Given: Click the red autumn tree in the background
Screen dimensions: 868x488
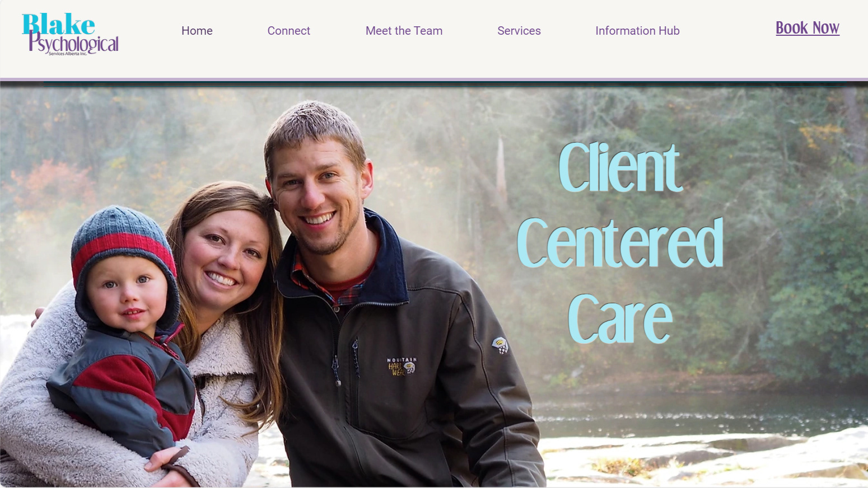Looking at the screenshot, I should click(x=52, y=187).
